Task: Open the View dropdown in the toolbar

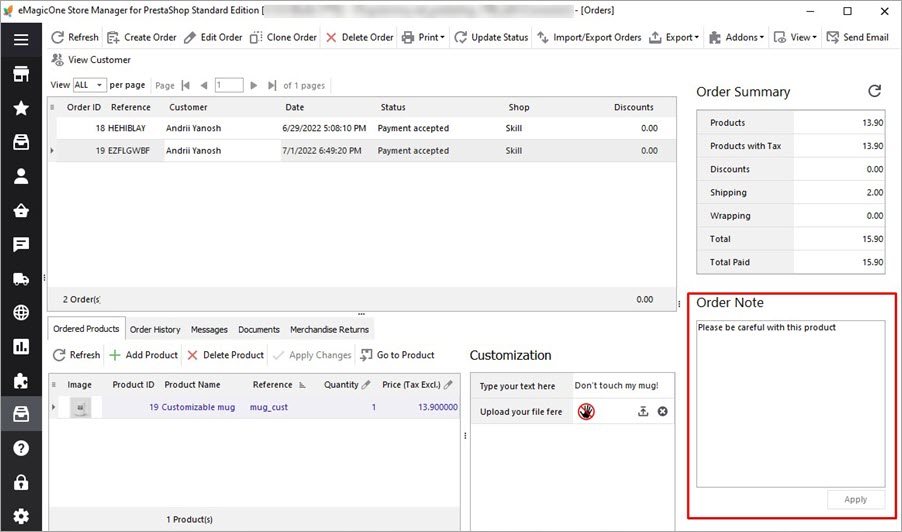Action: pyautogui.click(x=796, y=37)
